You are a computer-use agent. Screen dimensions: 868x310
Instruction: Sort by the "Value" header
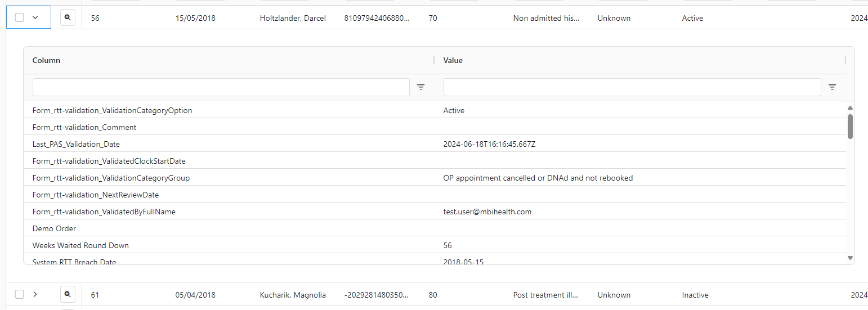tap(453, 60)
